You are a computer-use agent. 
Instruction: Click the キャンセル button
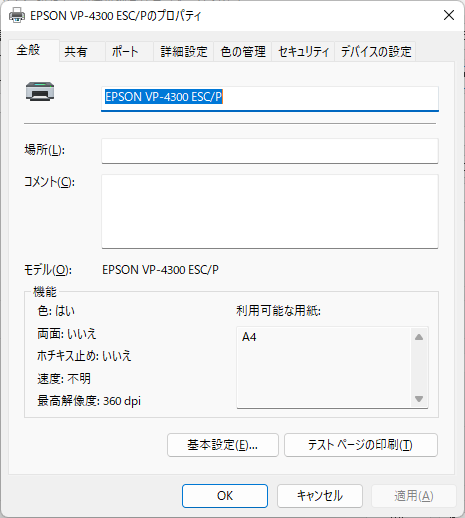320,496
